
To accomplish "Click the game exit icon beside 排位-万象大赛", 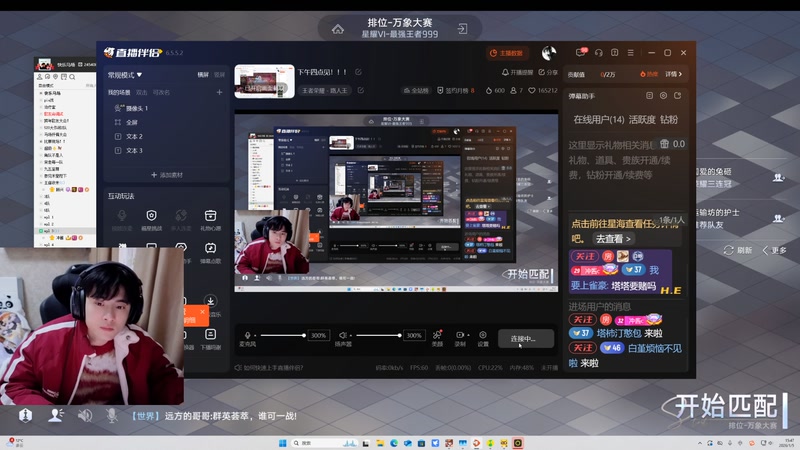I will tap(462, 29).
